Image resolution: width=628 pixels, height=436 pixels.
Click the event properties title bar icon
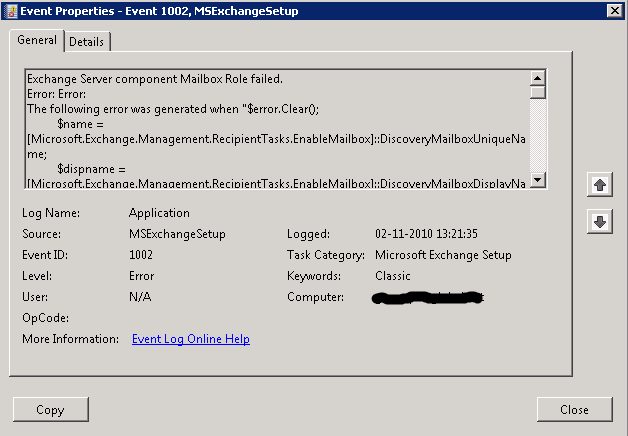pyautogui.click(x=12, y=11)
